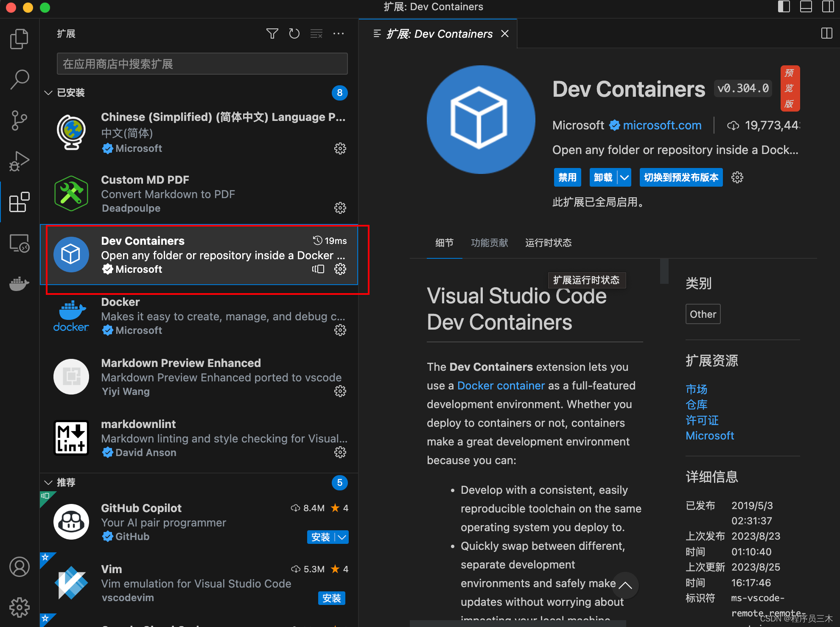Click the v0.304.0 version badge

pos(742,89)
